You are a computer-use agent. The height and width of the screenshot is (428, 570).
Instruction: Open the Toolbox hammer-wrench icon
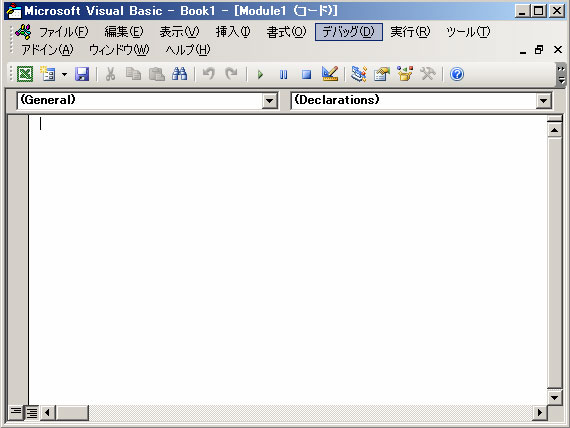(428, 74)
